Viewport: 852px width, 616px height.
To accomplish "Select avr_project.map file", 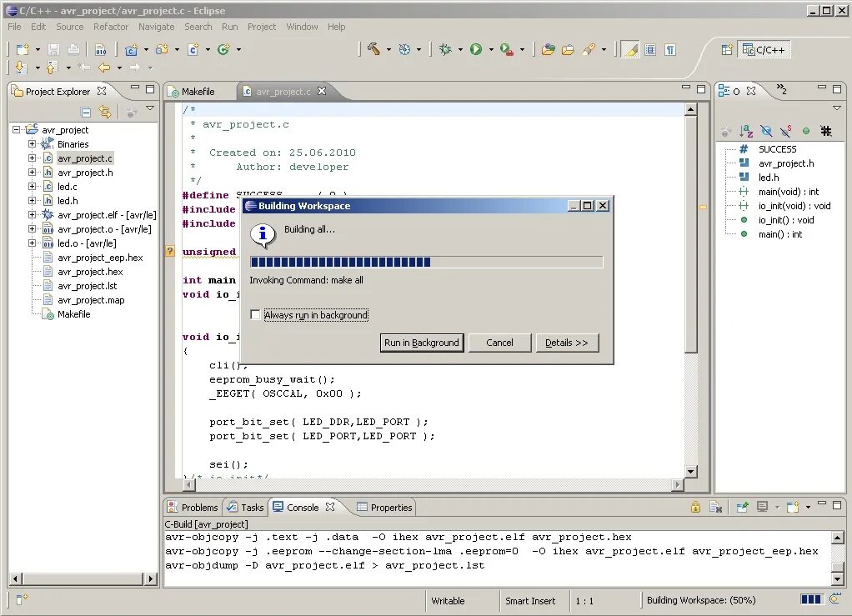I will [x=91, y=300].
